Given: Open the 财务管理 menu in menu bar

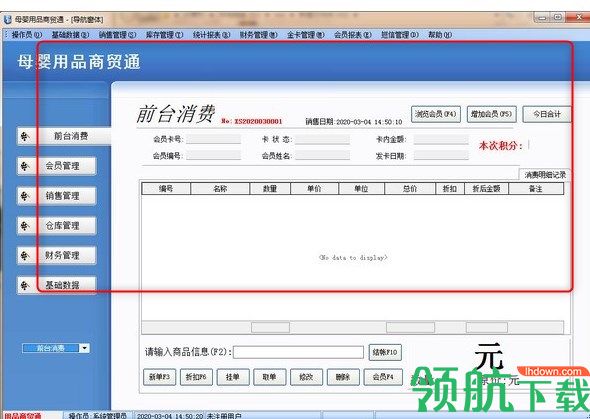Looking at the screenshot, I should 259,35.
